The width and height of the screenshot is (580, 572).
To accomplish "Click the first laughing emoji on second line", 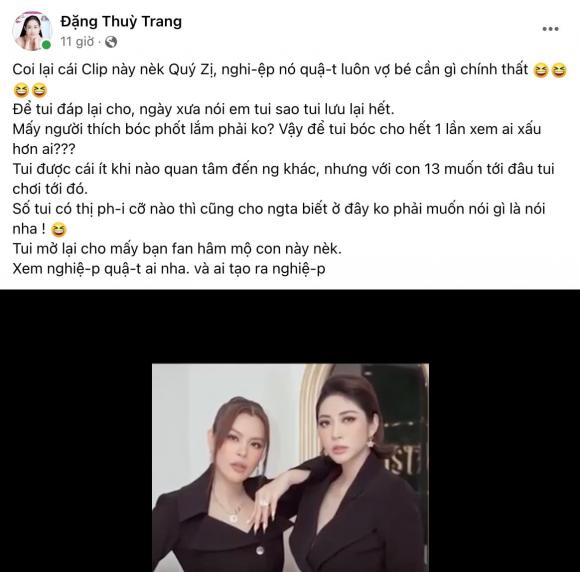I will point(20,90).
